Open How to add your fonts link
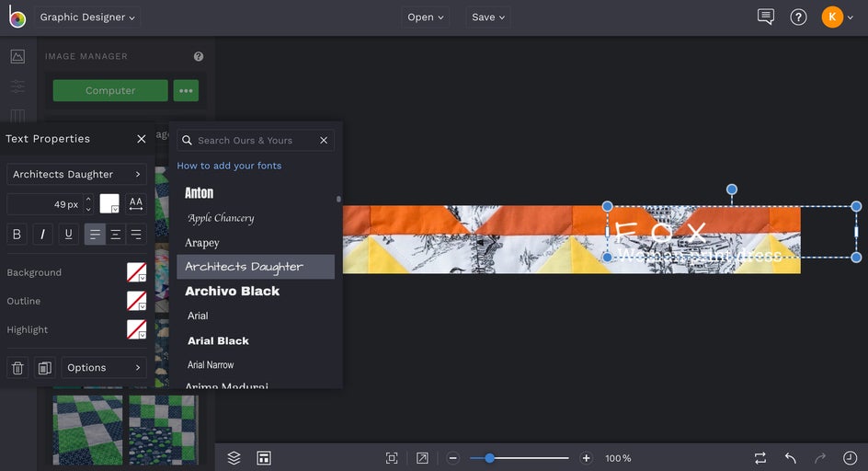 point(229,166)
